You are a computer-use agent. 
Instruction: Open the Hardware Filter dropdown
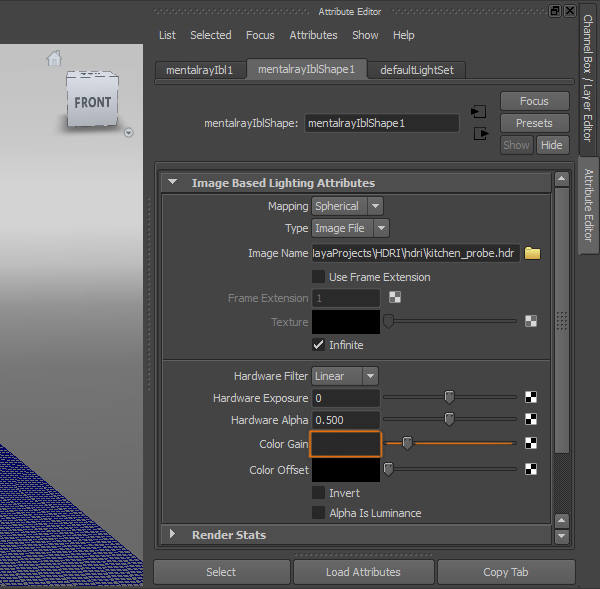click(345, 376)
